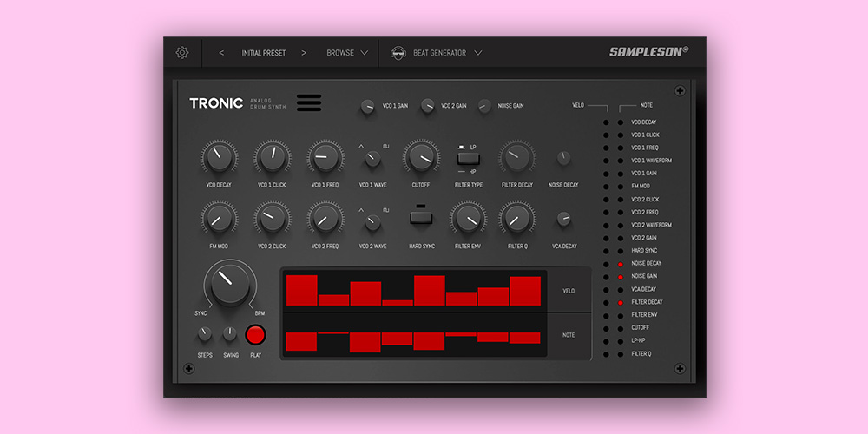The height and width of the screenshot is (434, 868).
Task: Open the BROWSE preset dropdown
Action: [x=347, y=53]
